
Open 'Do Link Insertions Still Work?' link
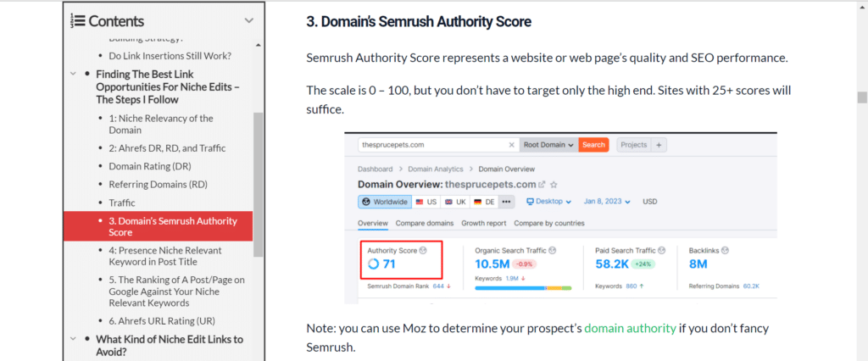tap(170, 56)
